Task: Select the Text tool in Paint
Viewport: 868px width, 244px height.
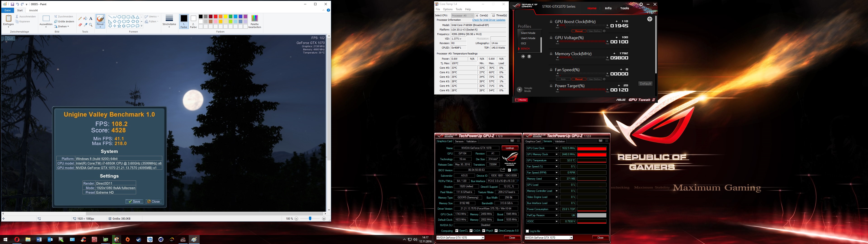Action: click(91, 19)
